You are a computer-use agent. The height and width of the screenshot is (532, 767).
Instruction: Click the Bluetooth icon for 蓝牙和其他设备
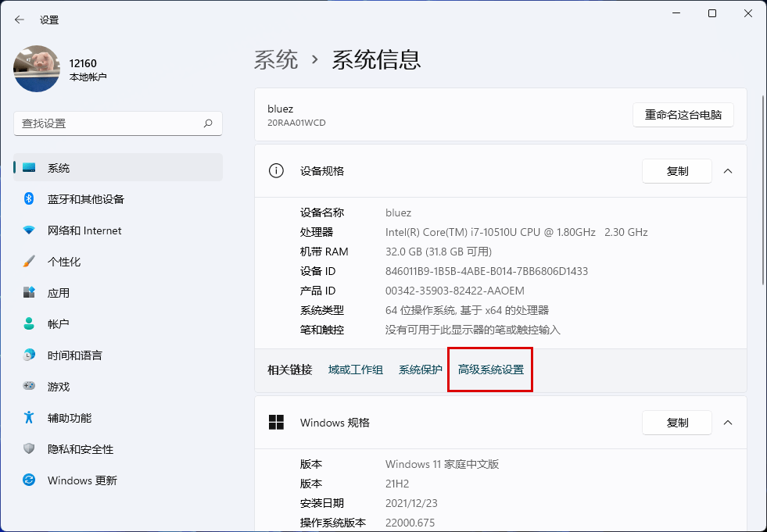tap(29, 198)
